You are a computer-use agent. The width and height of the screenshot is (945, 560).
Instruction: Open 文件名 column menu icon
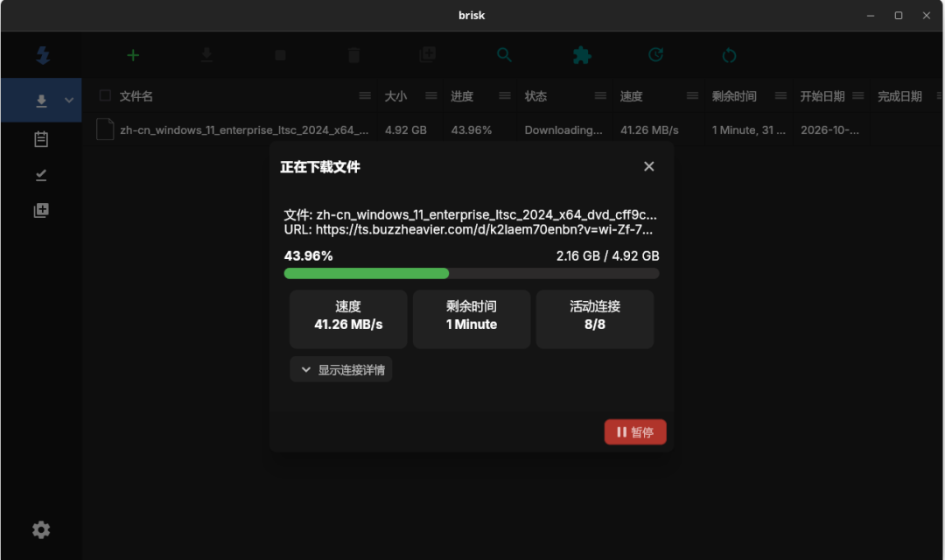[365, 95]
